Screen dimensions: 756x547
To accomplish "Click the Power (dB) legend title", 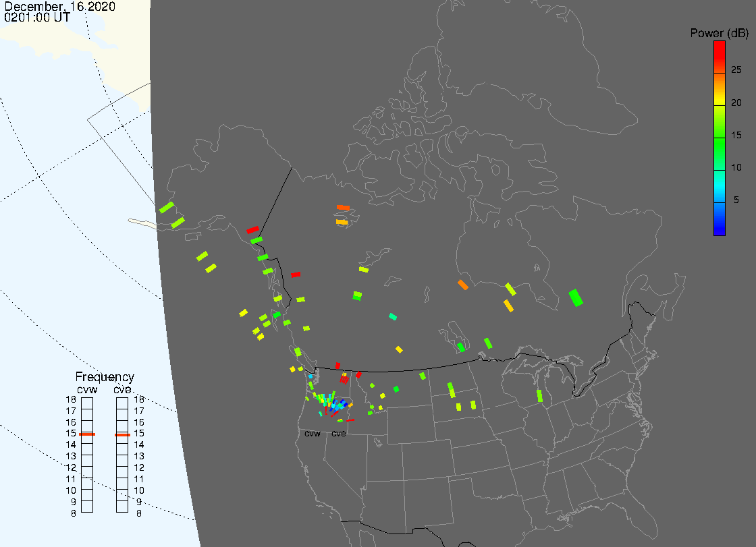I will point(719,33).
